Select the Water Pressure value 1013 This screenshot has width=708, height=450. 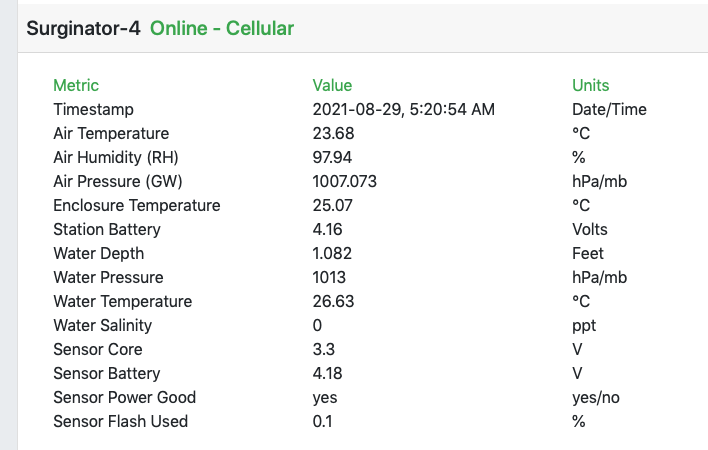coord(329,277)
